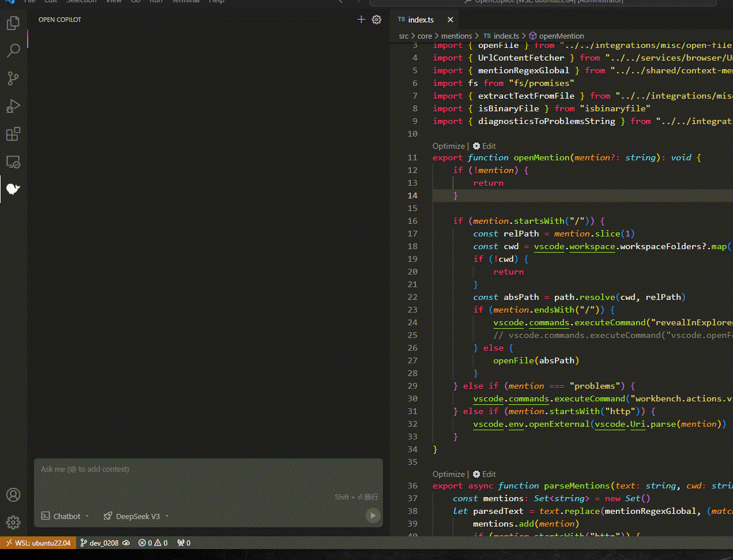Image resolution: width=733 pixels, height=560 pixels.
Task: Click the gear icon beside Edit above openMention
Action: (476, 146)
